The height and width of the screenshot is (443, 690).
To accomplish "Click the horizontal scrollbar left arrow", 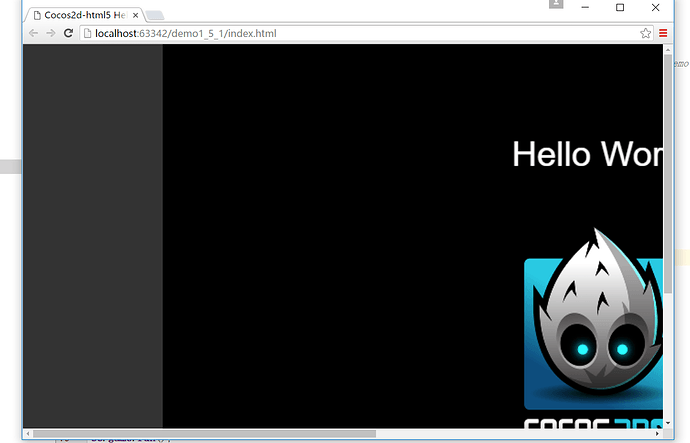I will [x=28, y=434].
